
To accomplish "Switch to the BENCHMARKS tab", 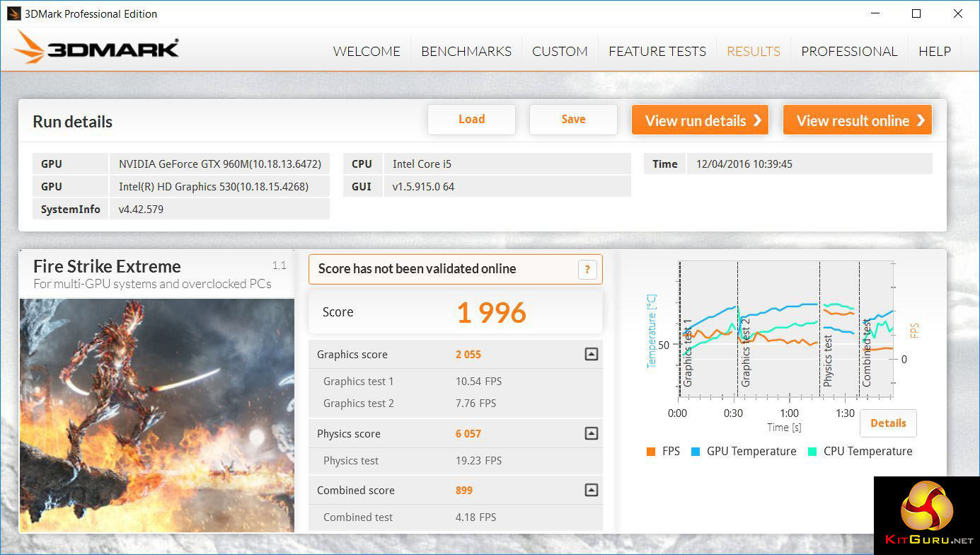I will coord(466,52).
